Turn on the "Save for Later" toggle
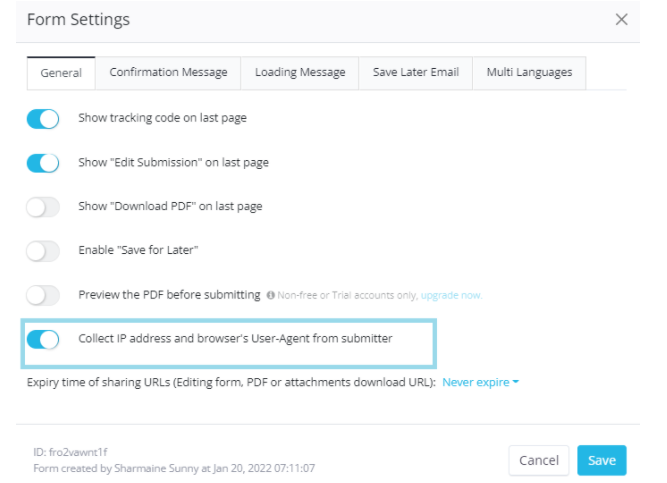The height and width of the screenshot is (483, 667). coord(43,251)
